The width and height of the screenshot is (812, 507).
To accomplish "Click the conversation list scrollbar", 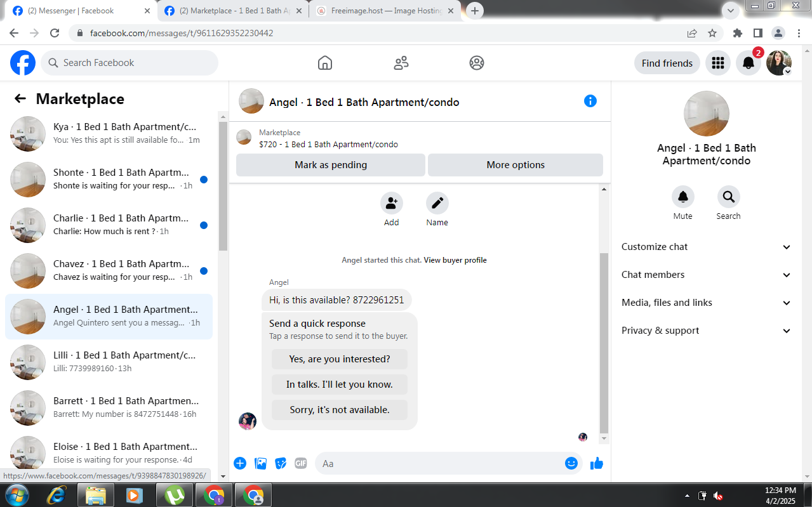I will [x=223, y=186].
